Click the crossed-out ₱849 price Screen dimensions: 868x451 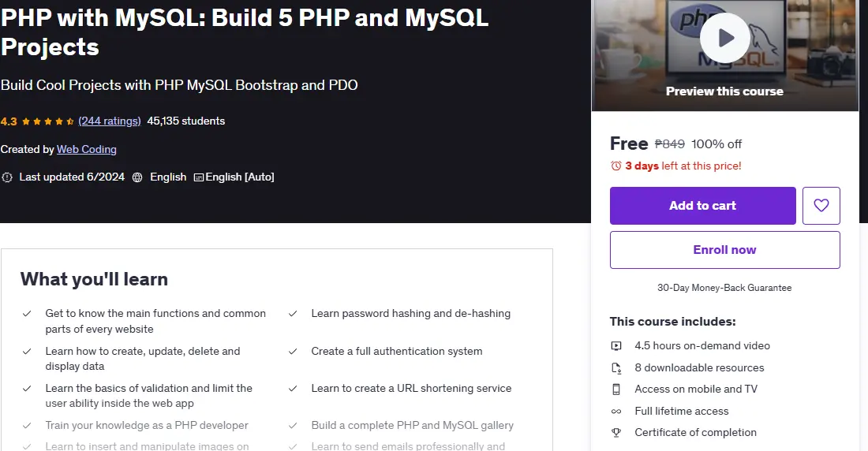click(670, 144)
